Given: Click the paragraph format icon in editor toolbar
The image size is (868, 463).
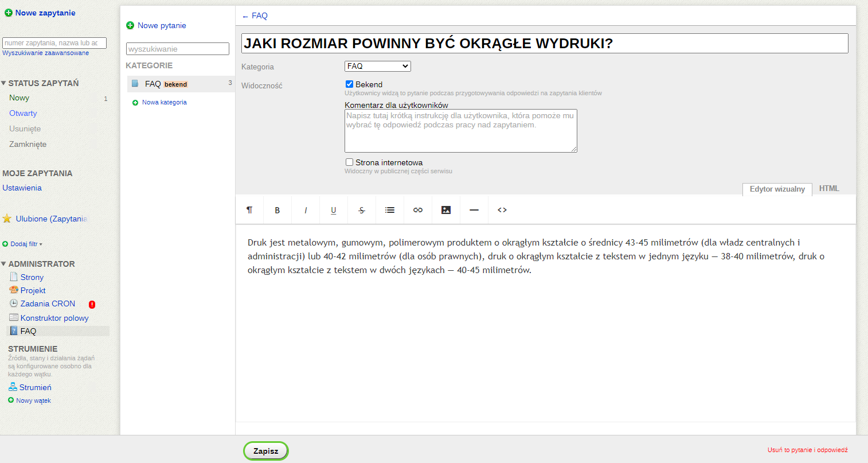Looking at the screenshot, I should coord(249,210).
